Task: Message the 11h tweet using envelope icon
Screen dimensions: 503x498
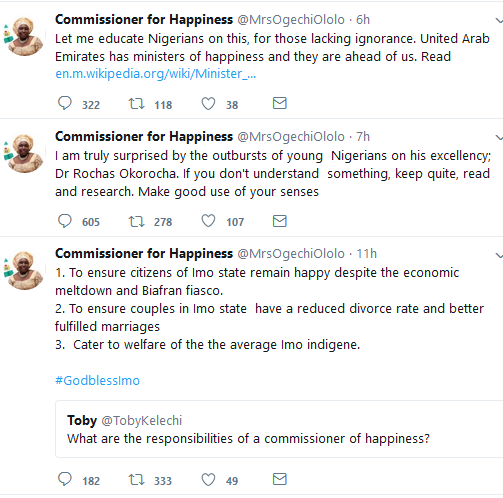Action: (x=280, y=479)
